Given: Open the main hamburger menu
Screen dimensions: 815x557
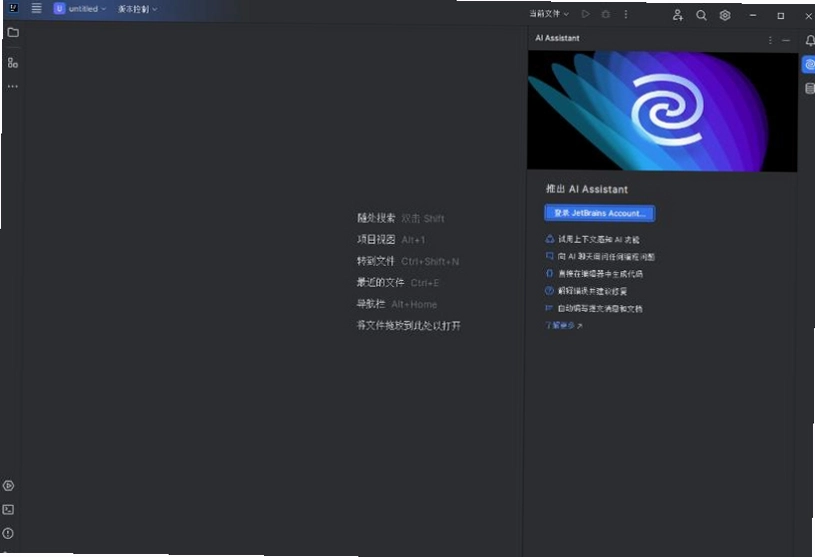Looking at the screenshot, I should [36, 8].
